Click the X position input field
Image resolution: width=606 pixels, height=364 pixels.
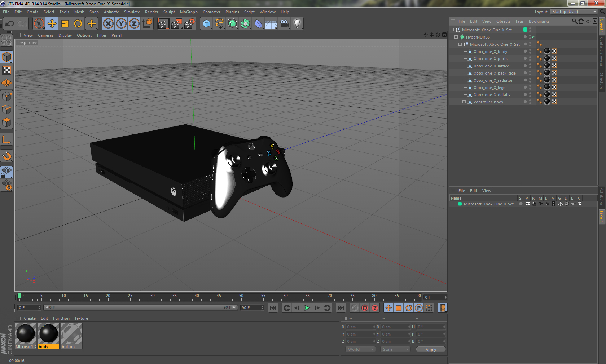360,327
